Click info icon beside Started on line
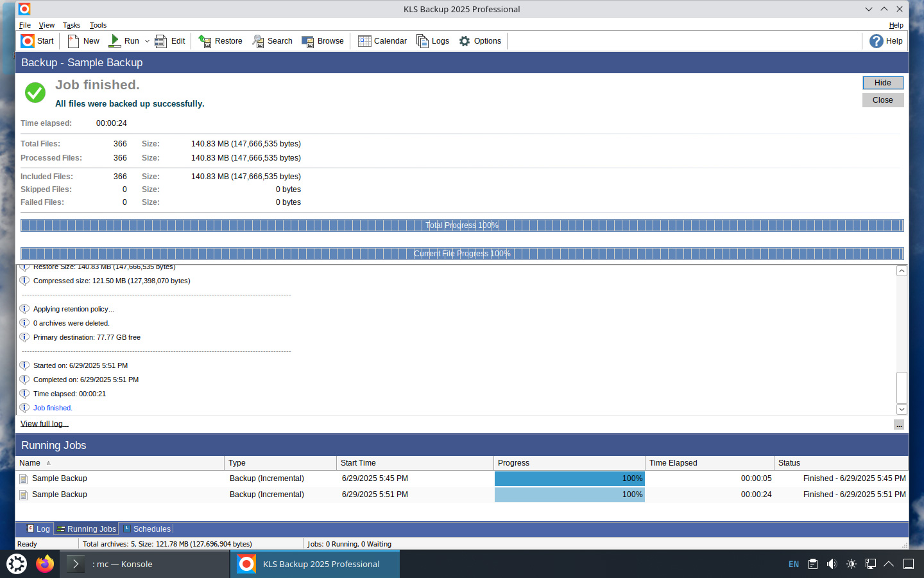 point(24,365)
